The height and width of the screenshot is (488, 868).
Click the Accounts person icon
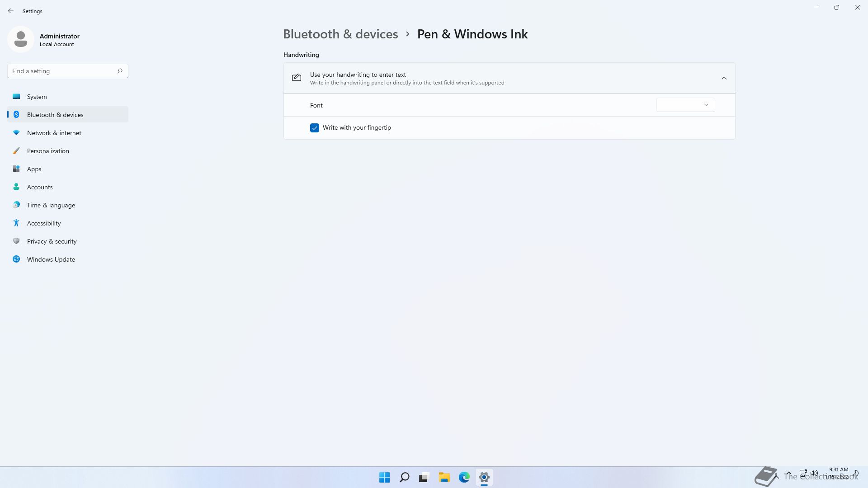click(x=16, y=187)
